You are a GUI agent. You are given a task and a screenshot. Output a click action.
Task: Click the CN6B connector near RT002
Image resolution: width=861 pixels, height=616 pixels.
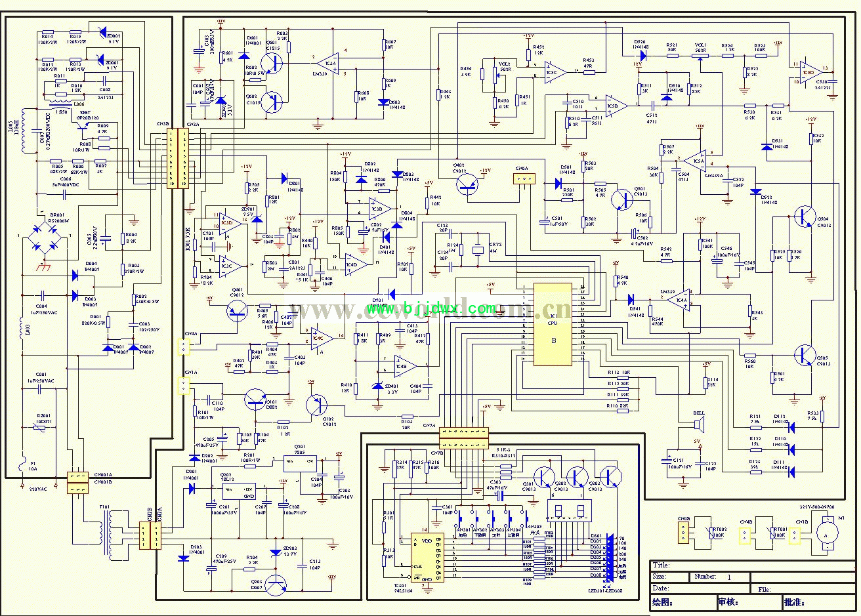682,534
